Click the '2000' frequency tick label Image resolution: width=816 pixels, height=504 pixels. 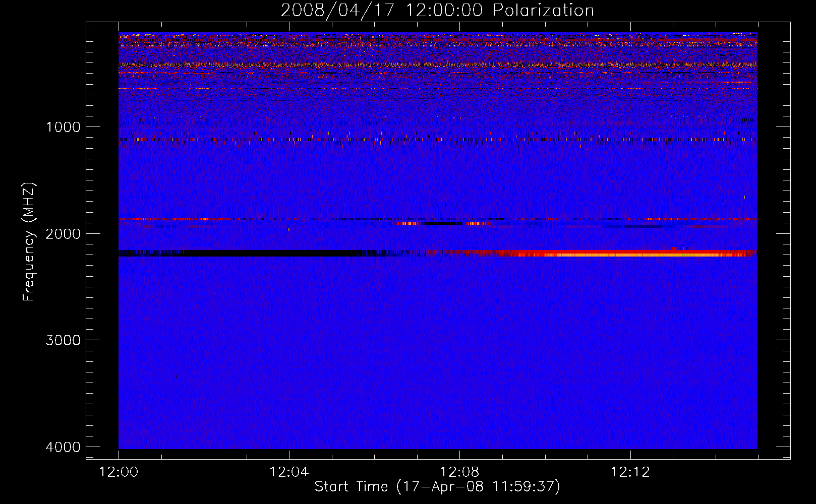tap(63, 234)
